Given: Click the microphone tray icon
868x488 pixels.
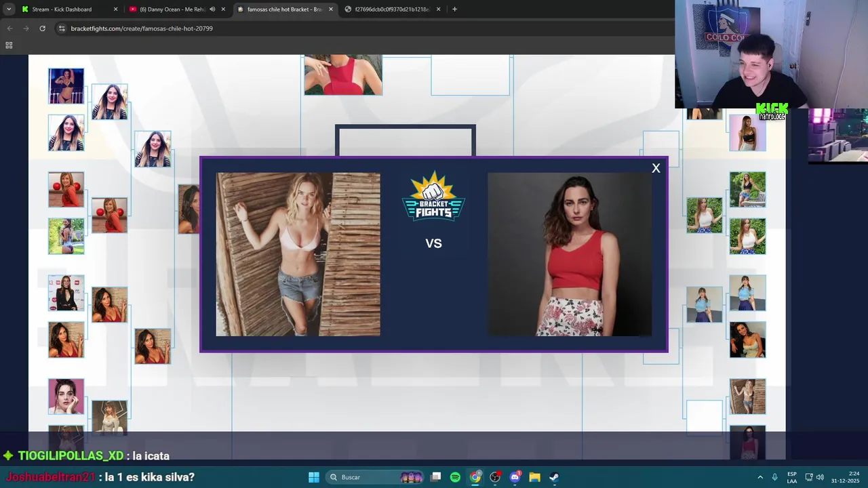Looking at the screenshot, I should click(x=775, y=477).
